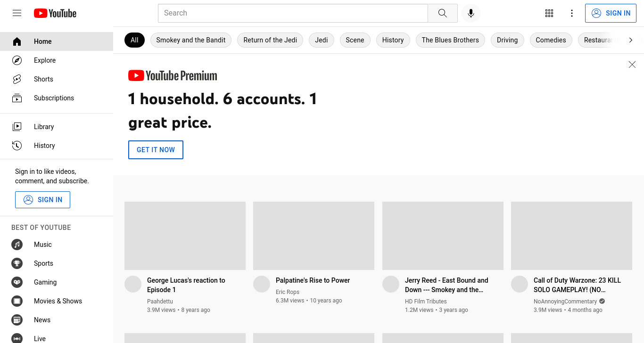Click the YouTube logo in header

(x=55, y=13)
